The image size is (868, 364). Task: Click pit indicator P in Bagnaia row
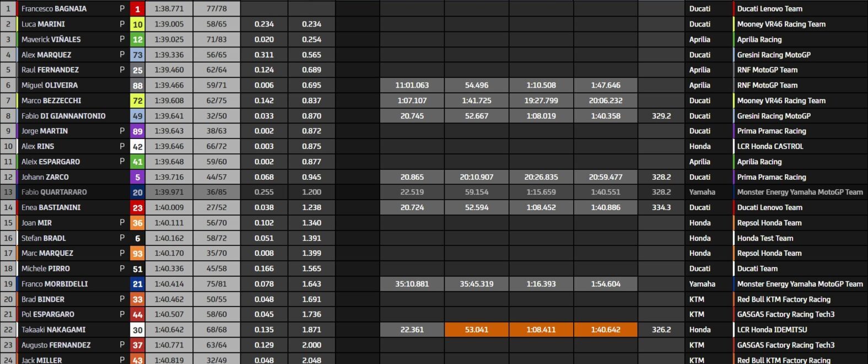pos(122,9)
